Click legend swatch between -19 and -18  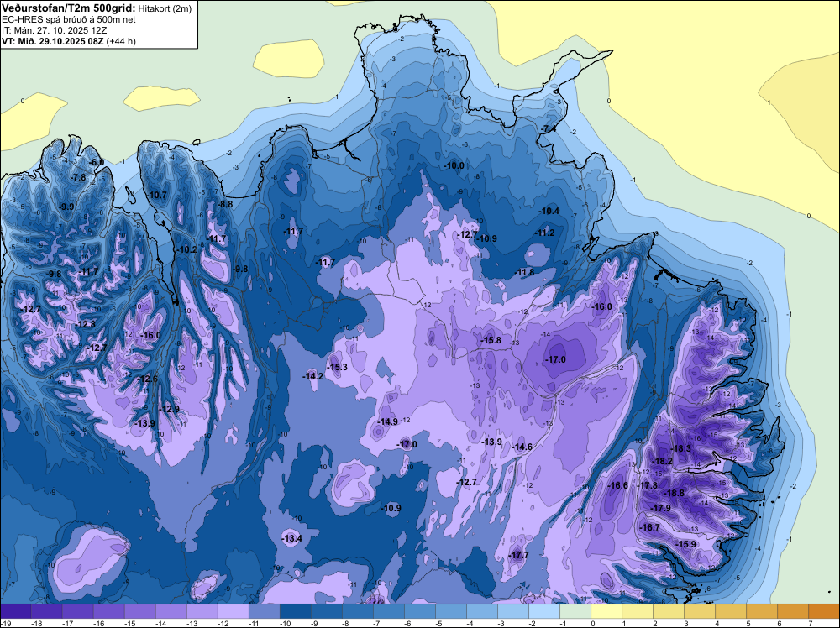[15, 611]
